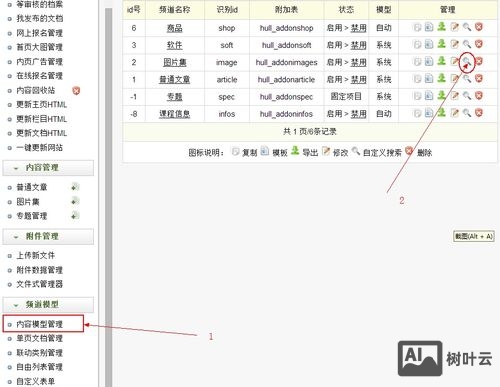This screenshot has width=500, height=387.
Task: Open 联动类别管理 in the sidebar
Action: point(40,353)
